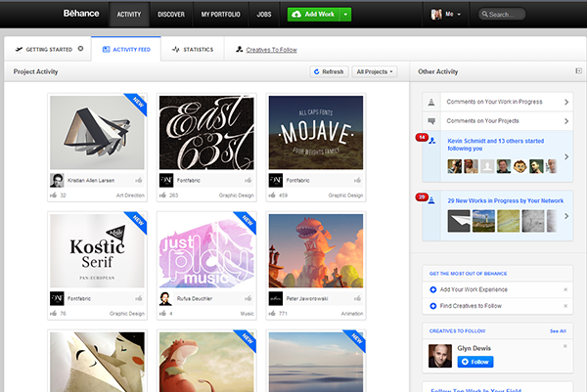This screenshot has width=587, height=392.
Task: Click Kristian Allen Larsen's avatar
Action: pos(57,180)
